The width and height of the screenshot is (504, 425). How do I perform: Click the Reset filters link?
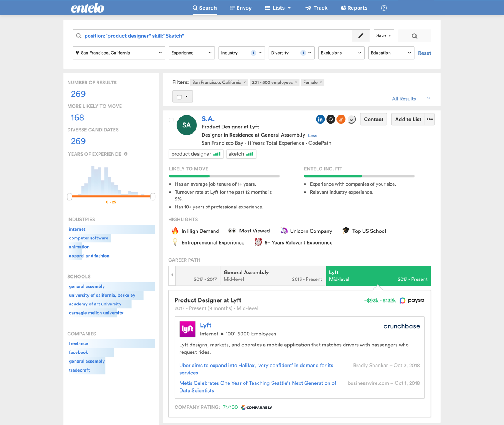tap(424, 53)
